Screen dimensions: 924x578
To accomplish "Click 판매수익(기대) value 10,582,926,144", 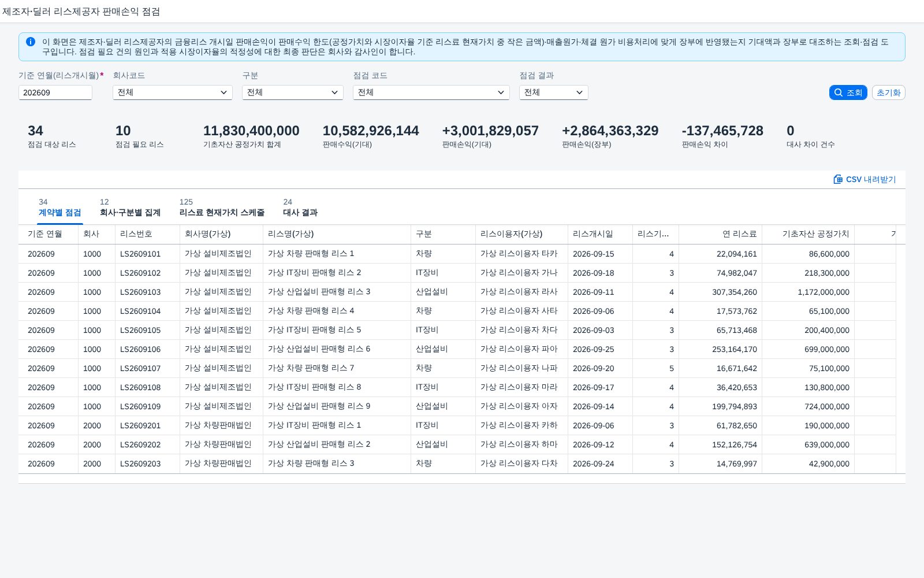I will (x=371, y=131).
